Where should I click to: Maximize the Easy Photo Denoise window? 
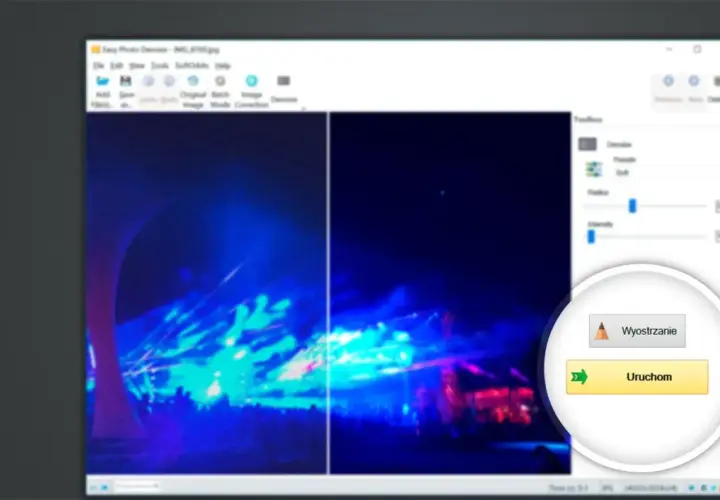pyautogui.click(x=697, y=49)
